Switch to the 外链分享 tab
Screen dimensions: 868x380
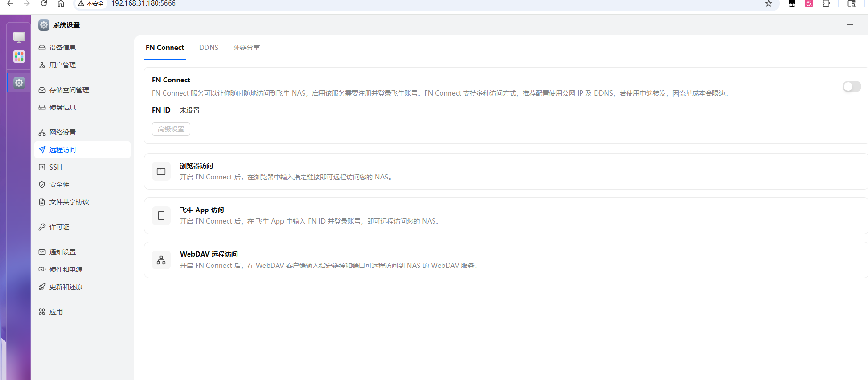[246, 48]
